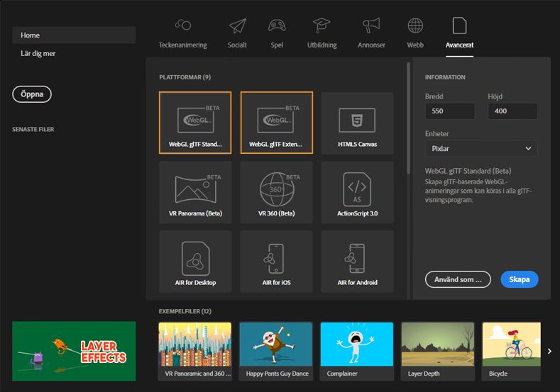Select the Socialt paper plane icon
Viewport: 560px width, 392px height.
point(238,26)
